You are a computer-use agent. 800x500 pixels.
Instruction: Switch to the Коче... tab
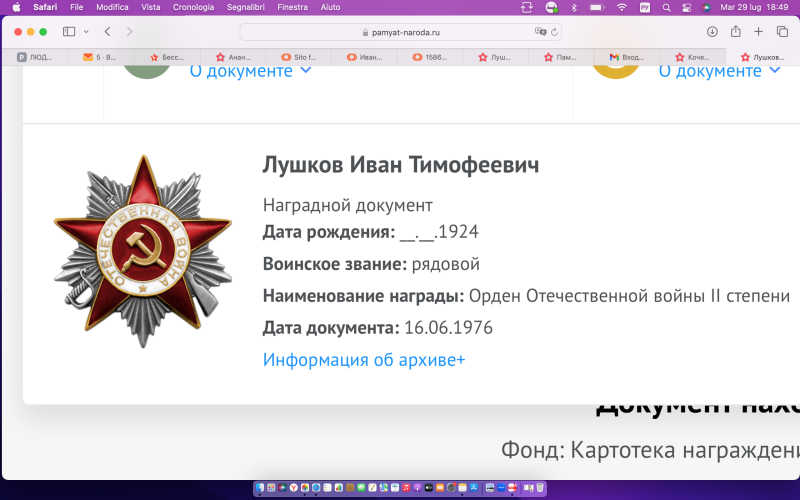pos(692,57)
